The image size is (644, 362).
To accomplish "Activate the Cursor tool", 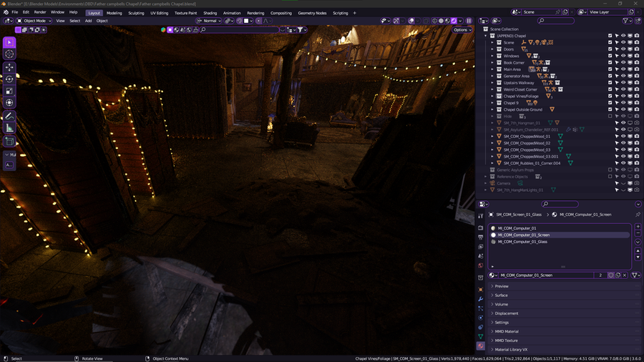I will click(9, 54).
